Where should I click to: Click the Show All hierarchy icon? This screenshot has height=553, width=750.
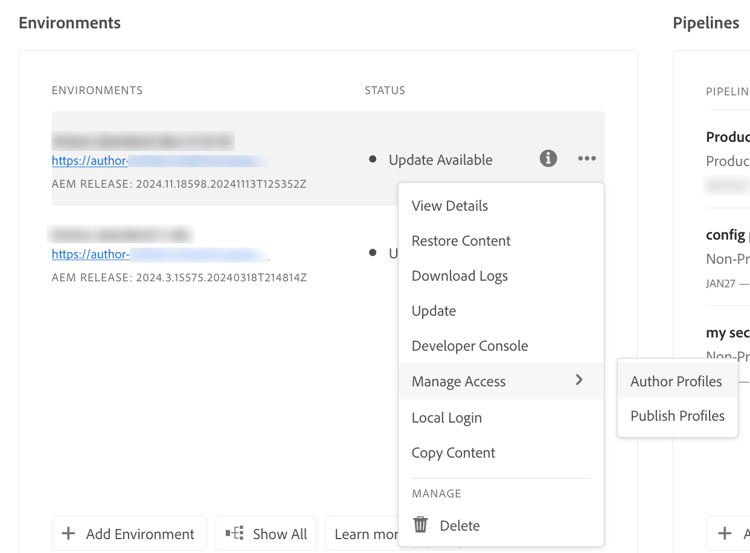tap(235, 534)
